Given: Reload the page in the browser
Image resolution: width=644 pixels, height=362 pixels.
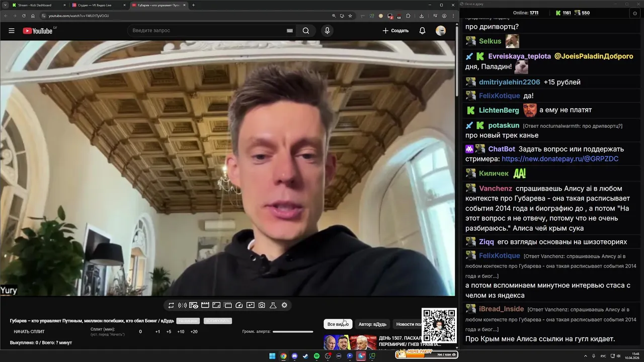Looking at the screenshot, I should 24,16.
